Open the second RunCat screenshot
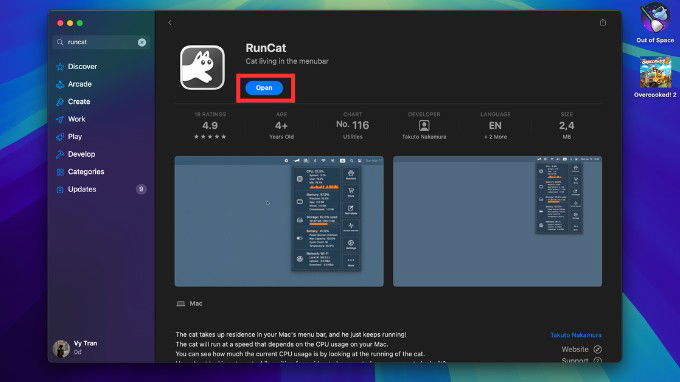The image size is (680, 382). pyautogui.click(x=497, y=221)
